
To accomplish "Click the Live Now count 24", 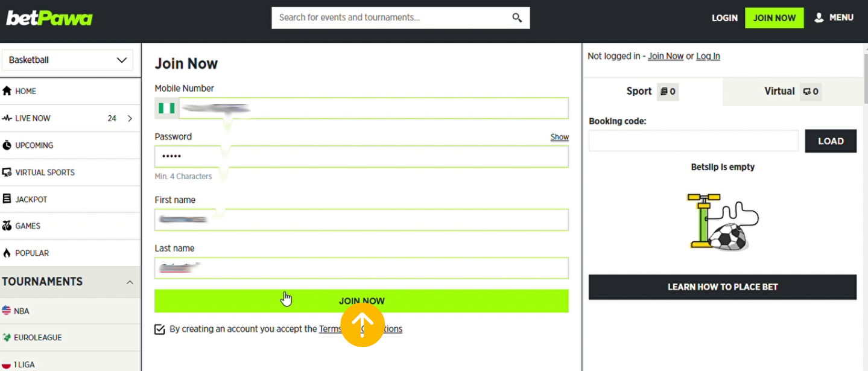I will pyautogui.click(x=112, y=118).
